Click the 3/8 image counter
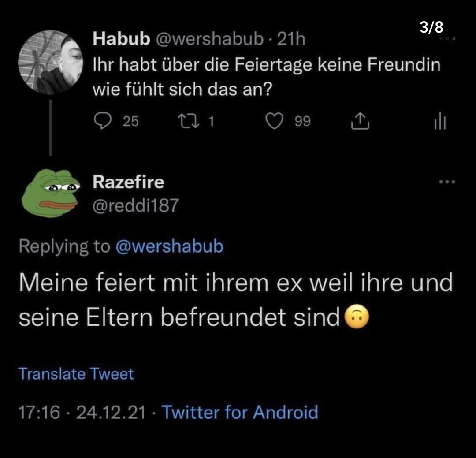This screenshot has width=476, height=458. point(431,27)
